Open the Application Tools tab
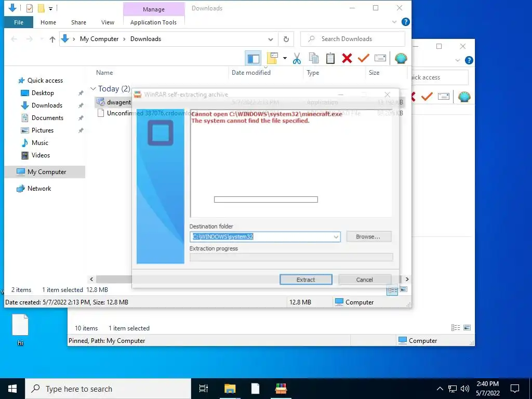 tap(153, 22)
